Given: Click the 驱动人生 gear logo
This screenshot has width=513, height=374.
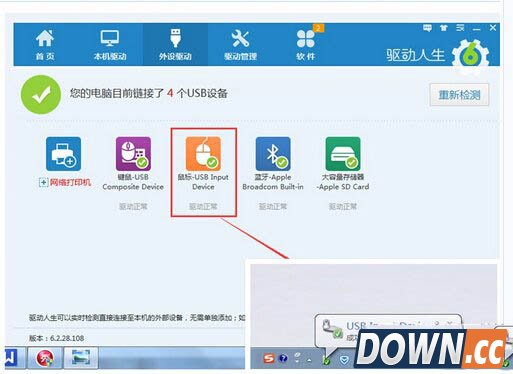Looking at the screenshot, I should (x=471, y=56).
